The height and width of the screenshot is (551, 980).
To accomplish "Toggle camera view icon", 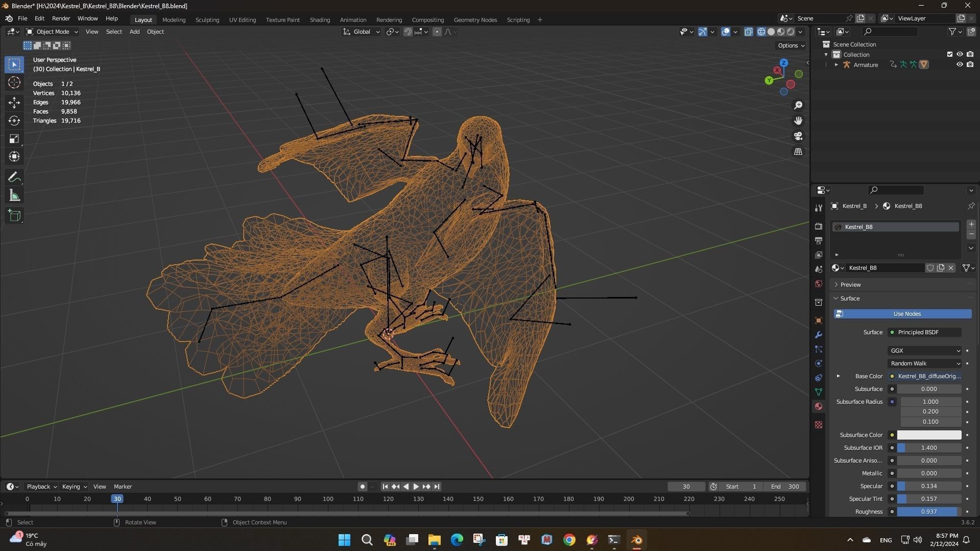I will tap(798, 136).
